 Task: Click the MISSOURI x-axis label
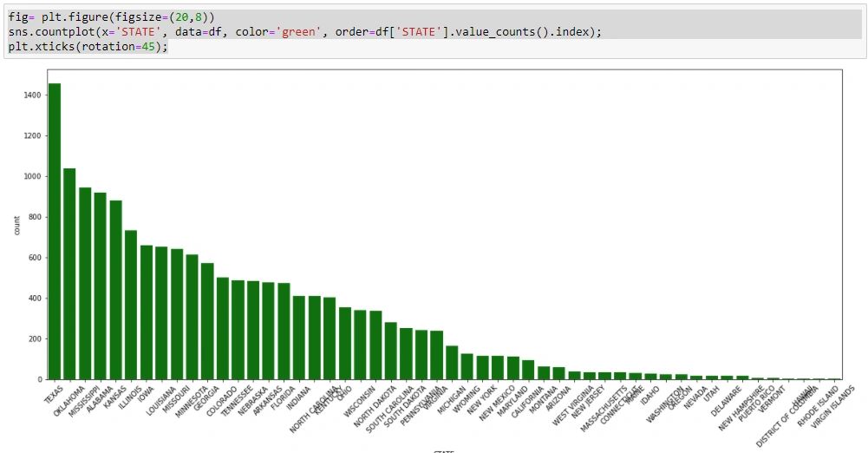click(x=177, y=397)
